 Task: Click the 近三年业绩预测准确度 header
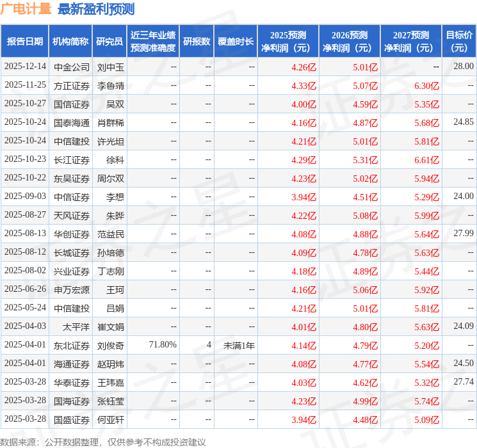(153, 41)
